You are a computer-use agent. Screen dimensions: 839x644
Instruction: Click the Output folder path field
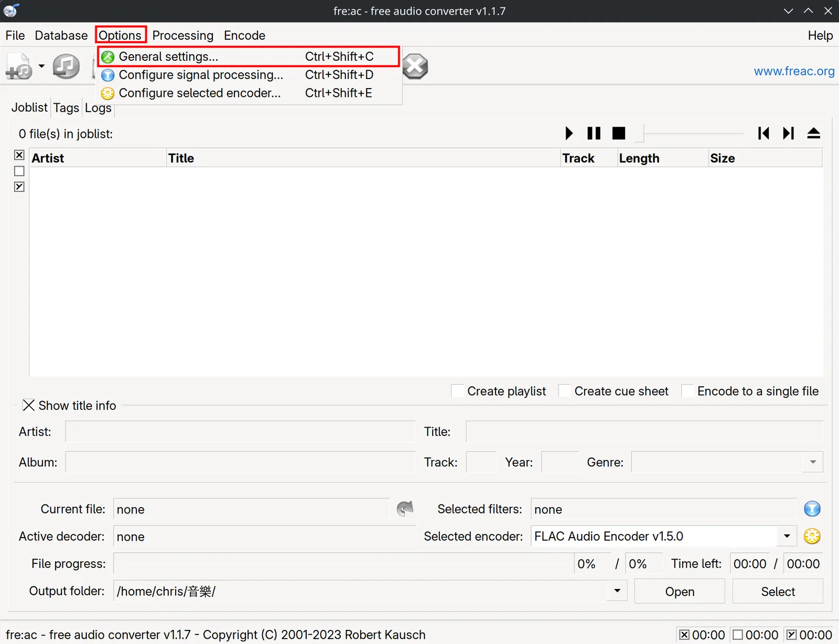(360, 591)
